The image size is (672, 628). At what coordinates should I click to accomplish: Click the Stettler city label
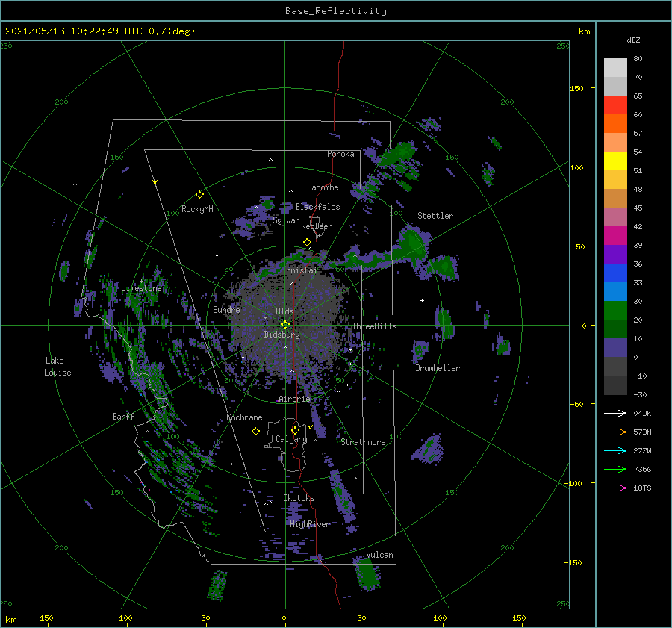click(x=435, y=216)
